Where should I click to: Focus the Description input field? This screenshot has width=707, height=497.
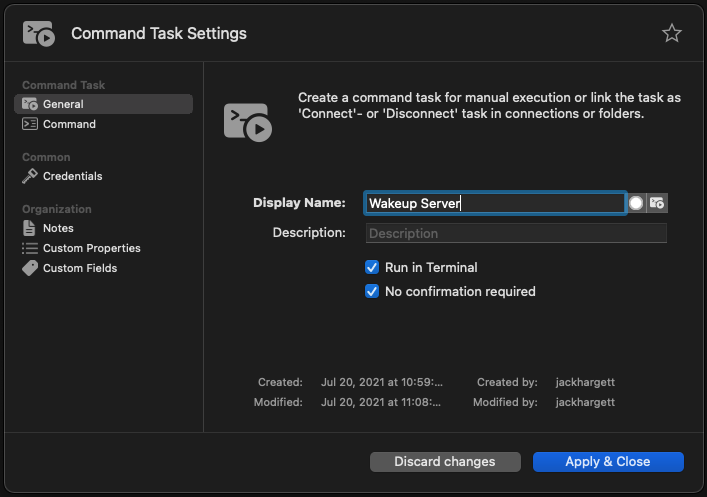click(x=516, y=233)
